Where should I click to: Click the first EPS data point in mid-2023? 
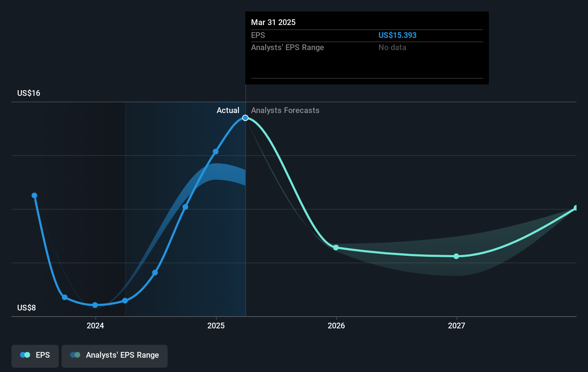[x=34, y=195]
